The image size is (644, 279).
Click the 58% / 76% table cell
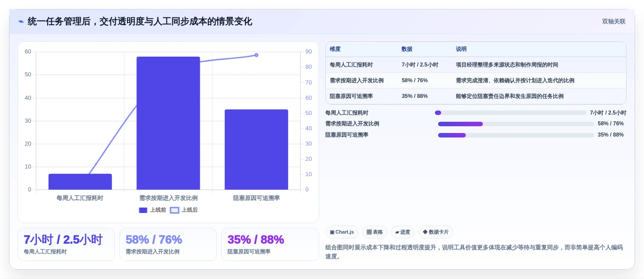415,80
